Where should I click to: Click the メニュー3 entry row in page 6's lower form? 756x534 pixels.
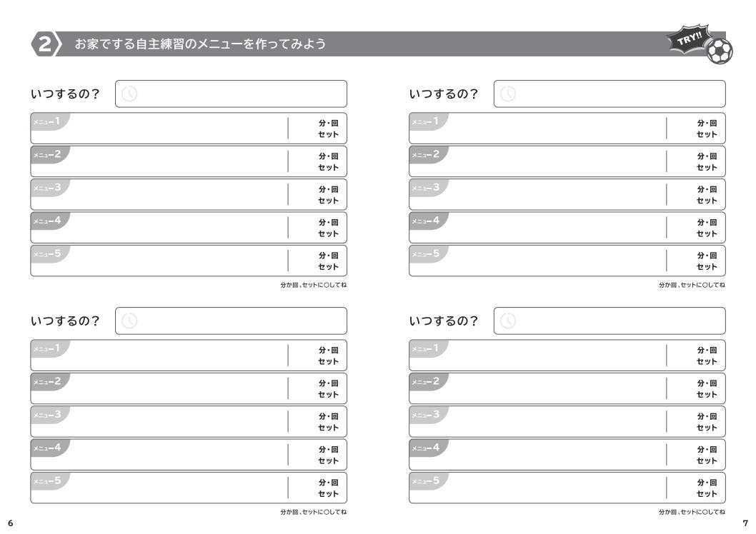pos(179,422)
